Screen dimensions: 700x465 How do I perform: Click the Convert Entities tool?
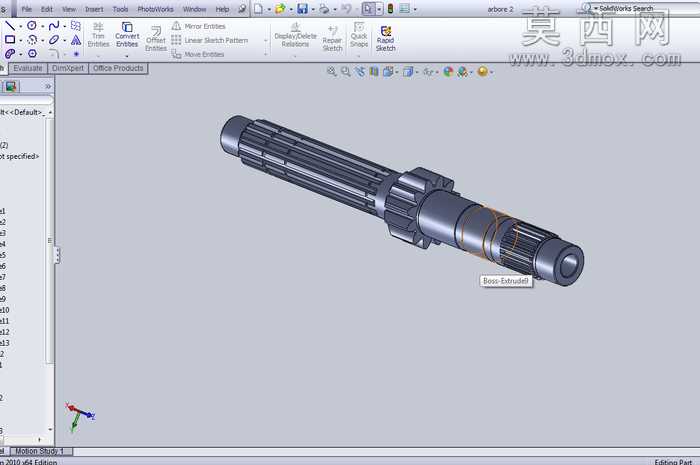click(x=127, y=35)
